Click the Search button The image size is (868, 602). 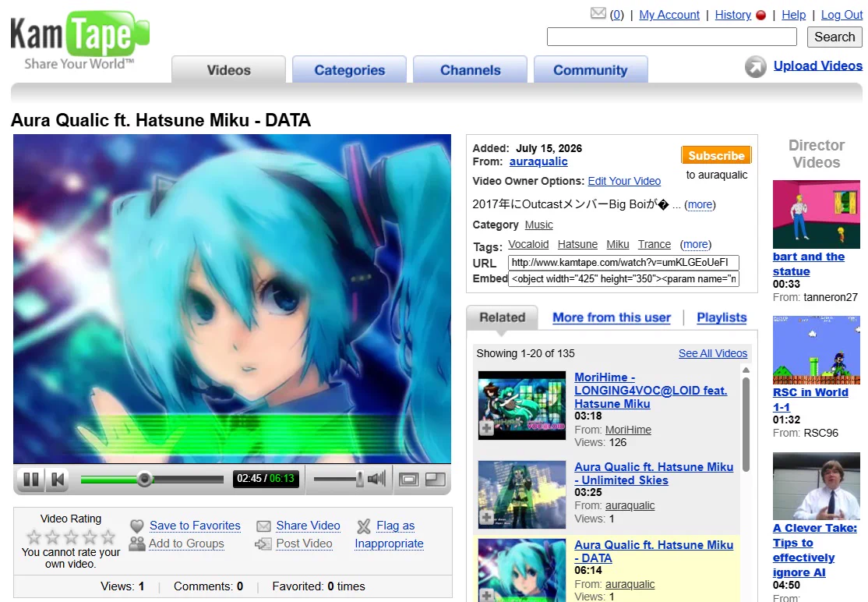point(834,37)
